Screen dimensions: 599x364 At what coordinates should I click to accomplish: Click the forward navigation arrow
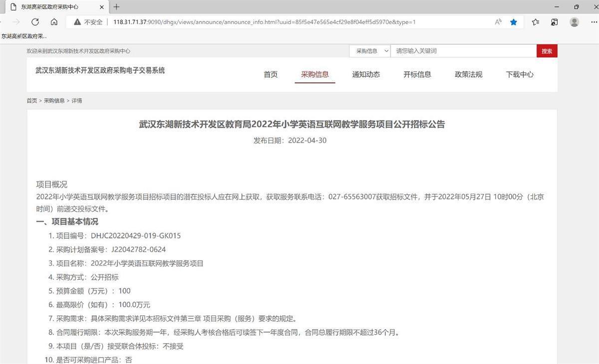click(x=16, y=22)
